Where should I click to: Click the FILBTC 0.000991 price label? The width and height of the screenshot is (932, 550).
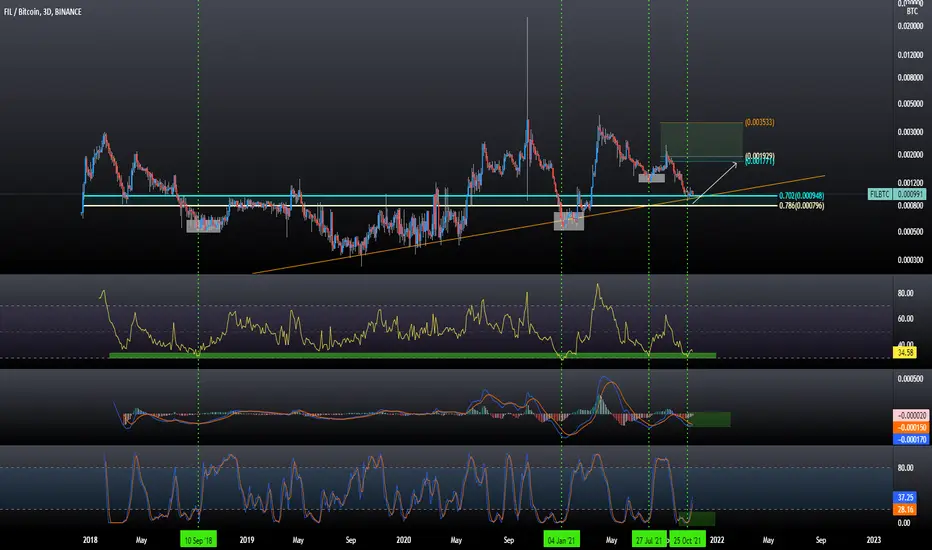click(x=897, y=194)
